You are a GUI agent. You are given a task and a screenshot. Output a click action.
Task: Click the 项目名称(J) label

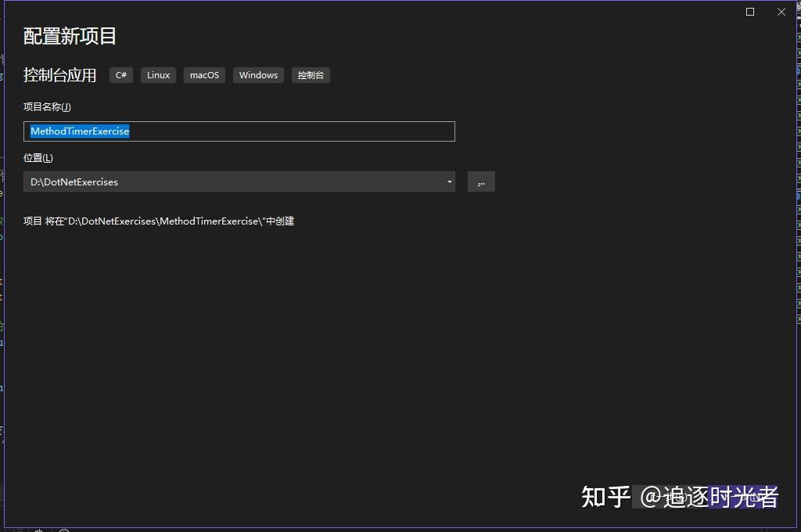[x=45, y=106]
